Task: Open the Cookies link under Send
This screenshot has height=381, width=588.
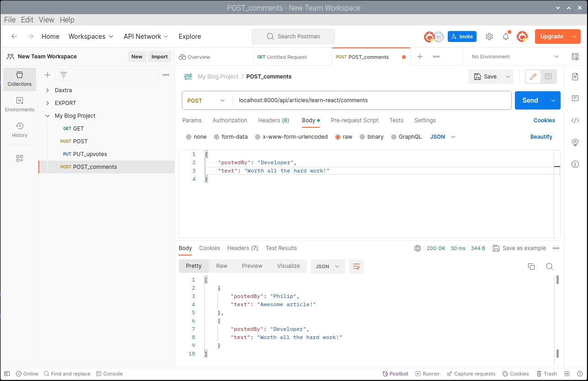Action: 544,120
